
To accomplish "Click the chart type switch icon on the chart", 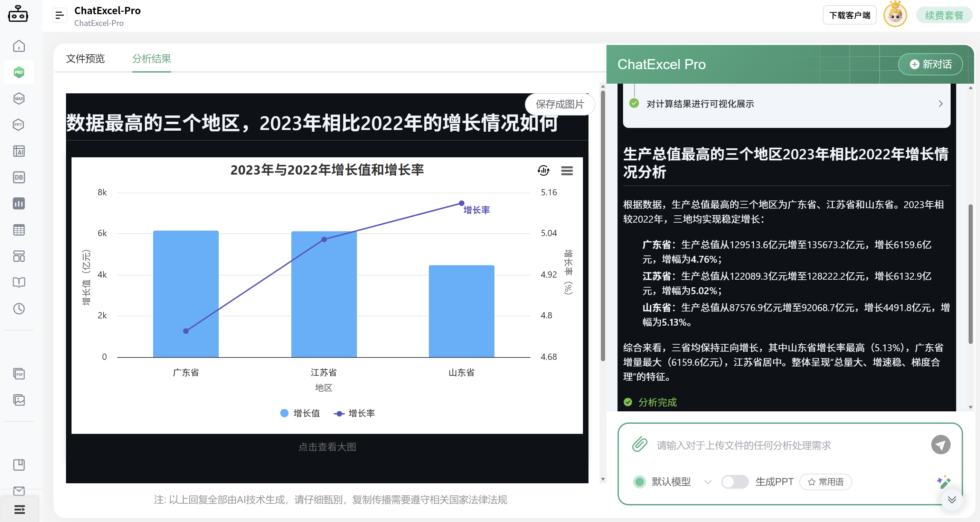I will tap(543, 171).
